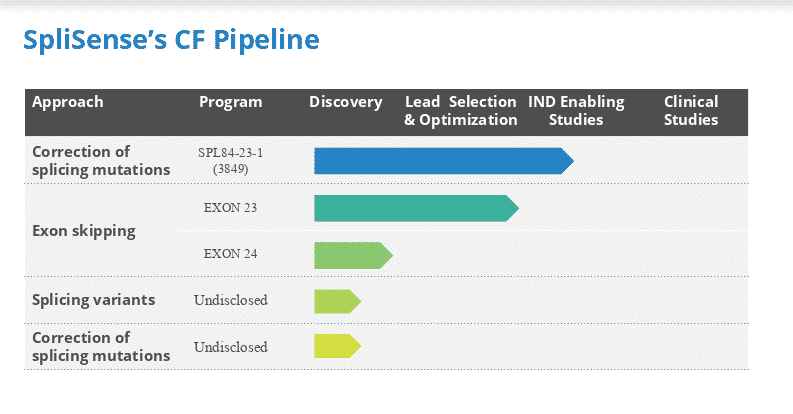Screen dimensions: 793x414
Task: Click "Undisclosed" in Splicing variants row
Action: click(x=231, y=300)
